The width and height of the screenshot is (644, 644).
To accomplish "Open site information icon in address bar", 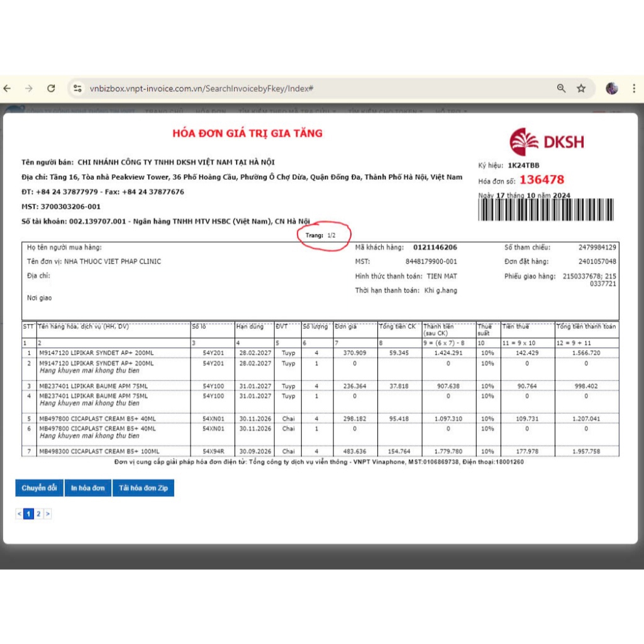I will (77, 89).
